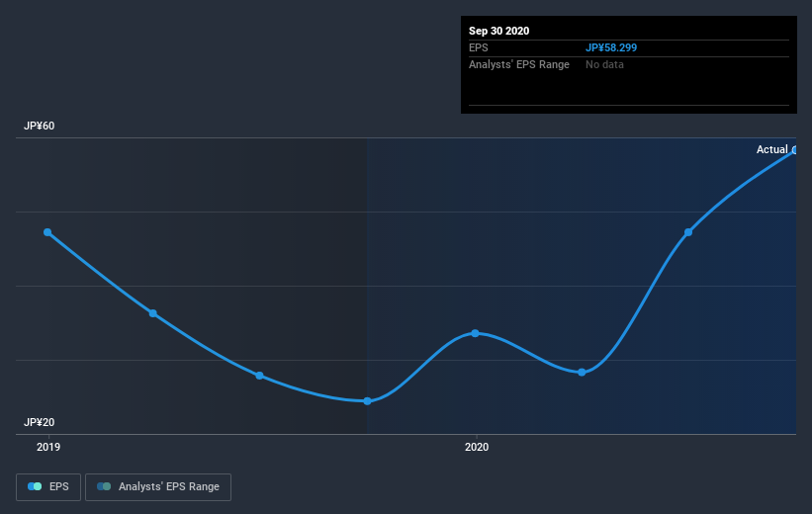
Task: Click the Sep 30 2020 tooltip date
Action: click(x=498, y=31)
